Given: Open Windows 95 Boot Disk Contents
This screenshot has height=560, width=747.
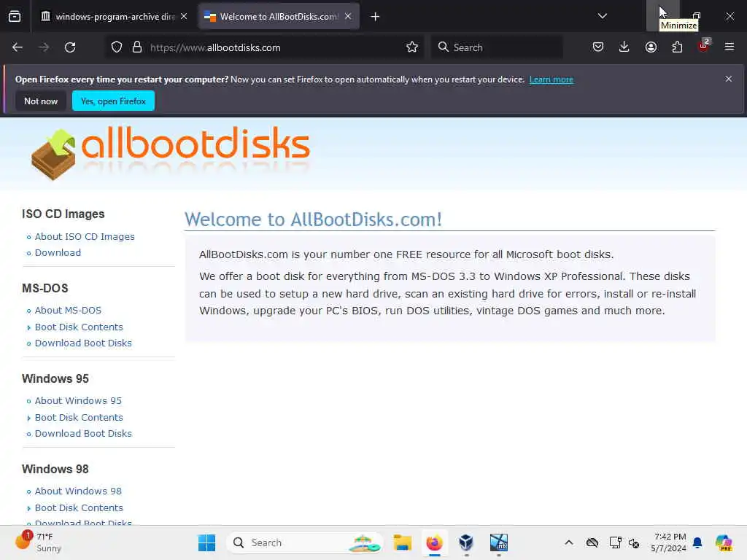Looking at the screenshot, I should [79, 418].
